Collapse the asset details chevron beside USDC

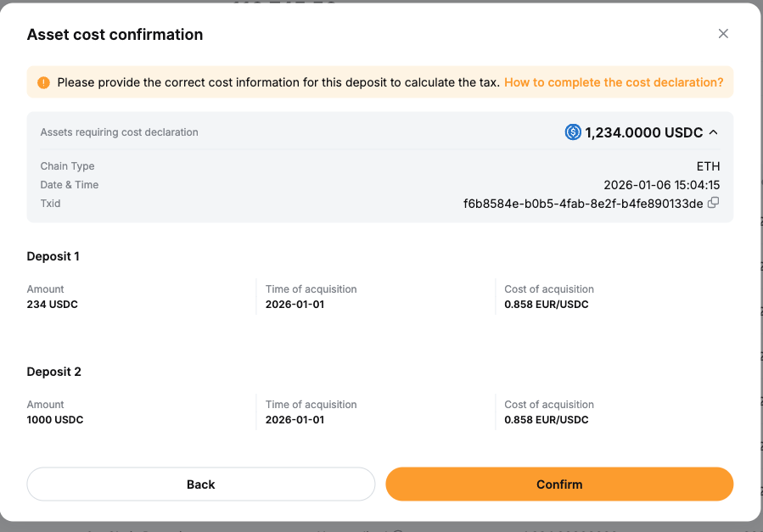point(713,132)
